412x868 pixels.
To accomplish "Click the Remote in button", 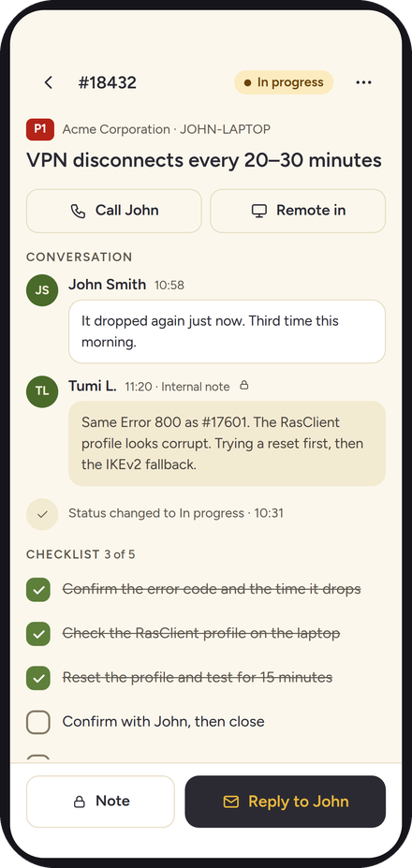I will click(x=298, y=211).
